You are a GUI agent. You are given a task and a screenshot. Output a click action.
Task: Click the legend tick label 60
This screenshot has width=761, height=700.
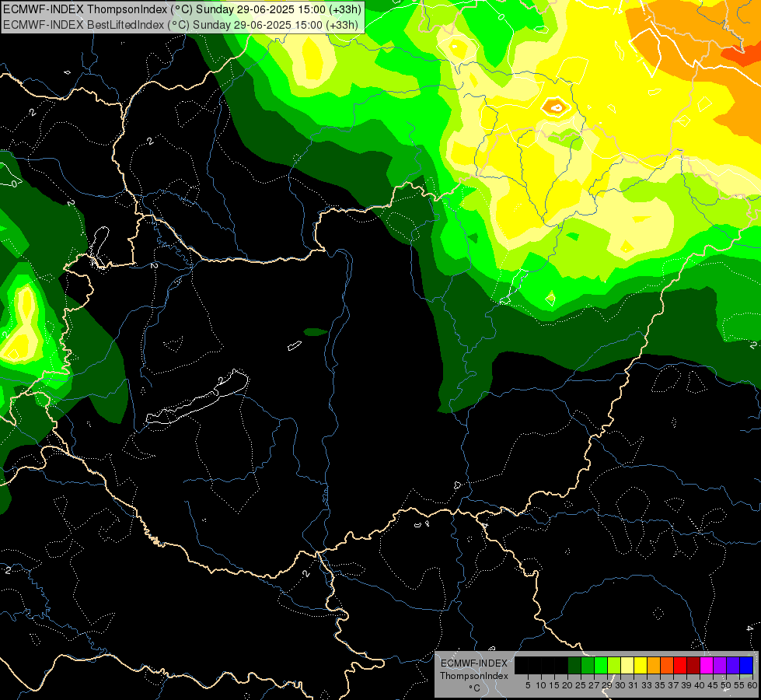pyautogui.click(x=752, y=685)
